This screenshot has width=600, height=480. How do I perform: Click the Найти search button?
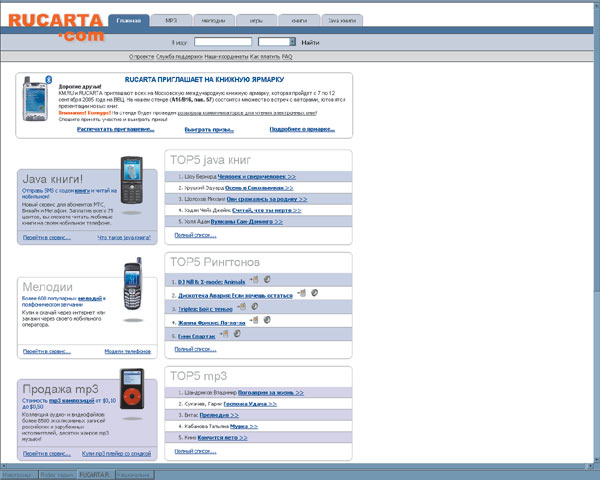(310, 42)
